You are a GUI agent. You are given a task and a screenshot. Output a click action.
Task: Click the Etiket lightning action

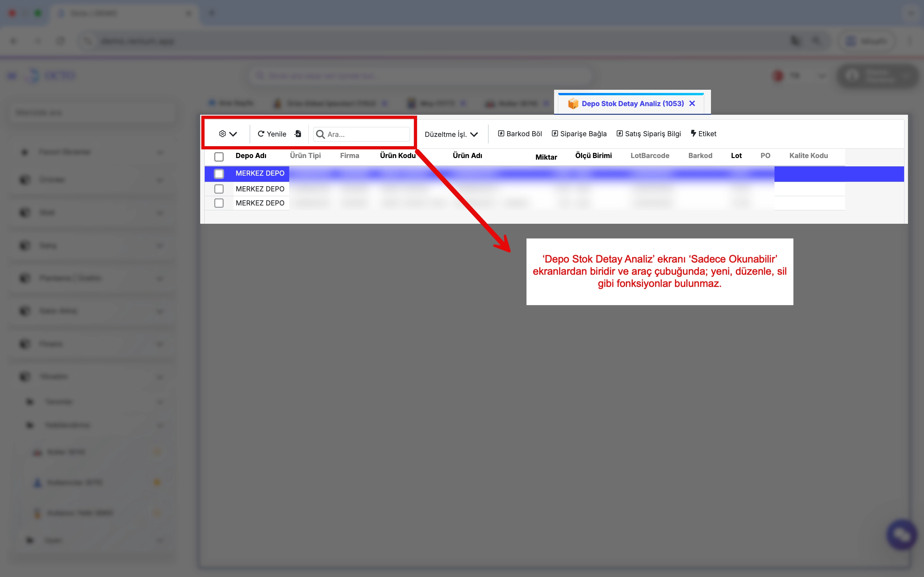coord(703,134)
